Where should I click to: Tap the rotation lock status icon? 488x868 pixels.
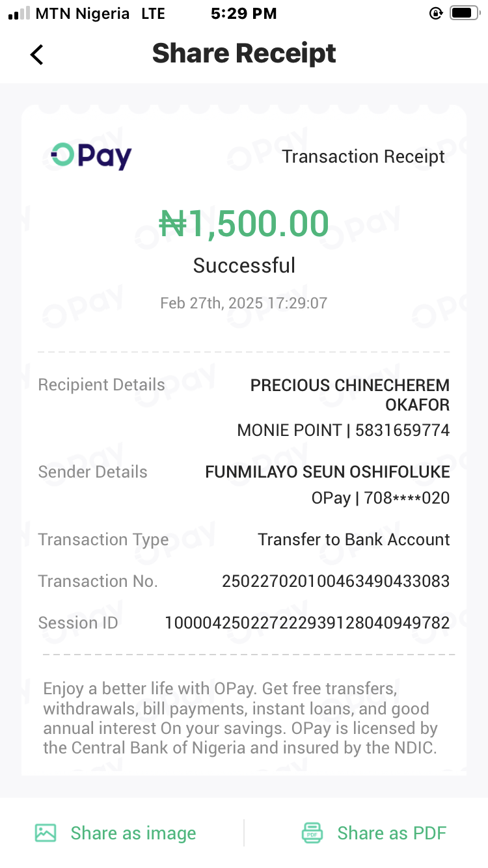pyautogui.click(x=436, y=13)
